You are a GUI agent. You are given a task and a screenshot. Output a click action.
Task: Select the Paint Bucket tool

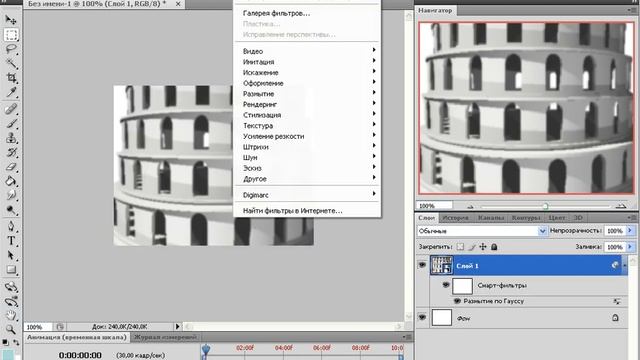click(11, 181)
